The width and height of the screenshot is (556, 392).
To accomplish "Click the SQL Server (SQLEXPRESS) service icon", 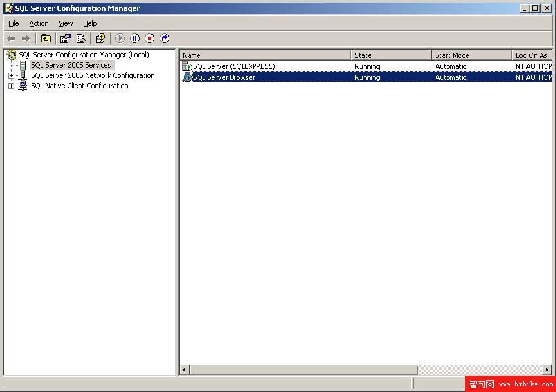I will tap(187, 66).
